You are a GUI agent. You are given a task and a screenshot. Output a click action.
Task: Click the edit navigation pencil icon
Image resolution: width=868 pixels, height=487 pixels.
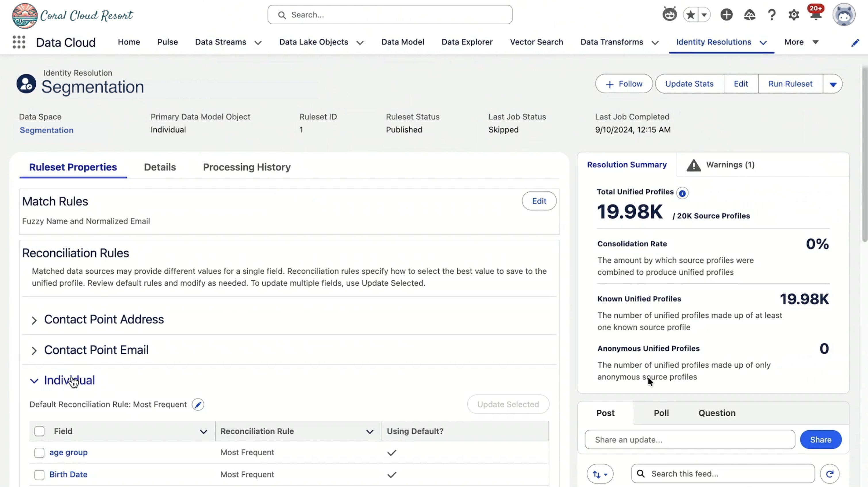[x=855, y=43]
